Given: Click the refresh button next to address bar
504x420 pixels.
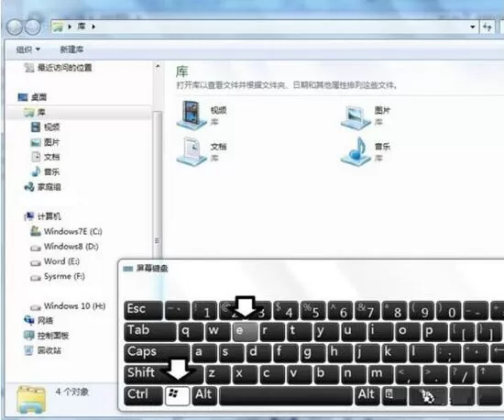Looking at the screenshot, I should point(487,27).
